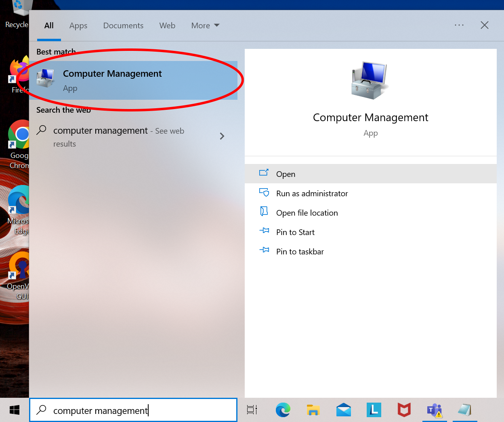Switch to the Apps search tab
Viewport: 504px width, 422px height.
pos(78,25)
